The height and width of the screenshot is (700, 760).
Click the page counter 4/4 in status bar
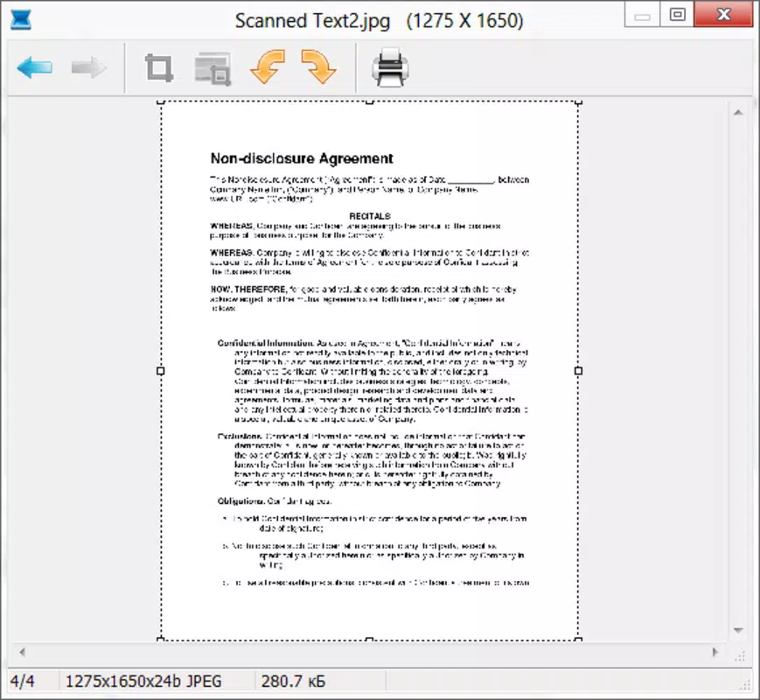pos(22,681)
